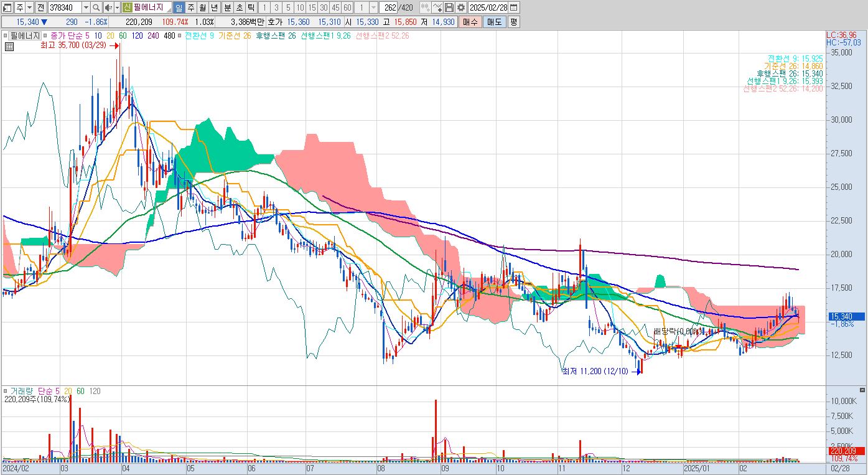Open the 주 market type dropdown arrow
Image resolution: width=868 pixels, height=475 pixels.
coord(30,7)
